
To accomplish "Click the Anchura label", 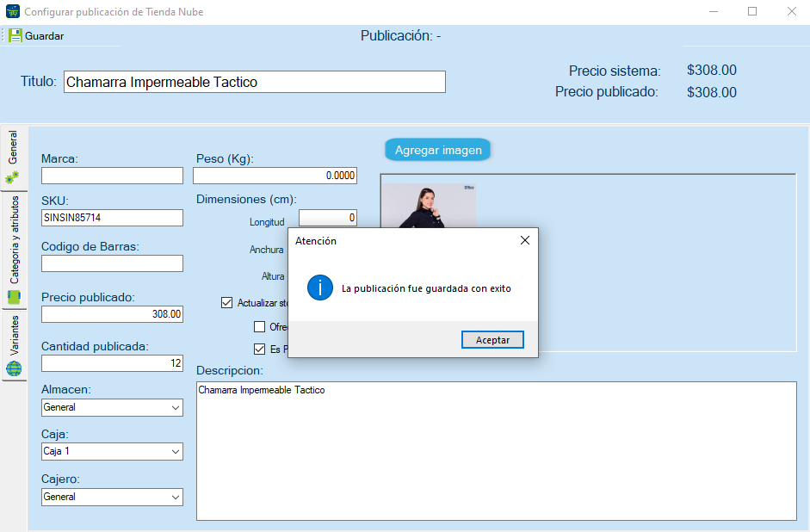I will 267,250.
